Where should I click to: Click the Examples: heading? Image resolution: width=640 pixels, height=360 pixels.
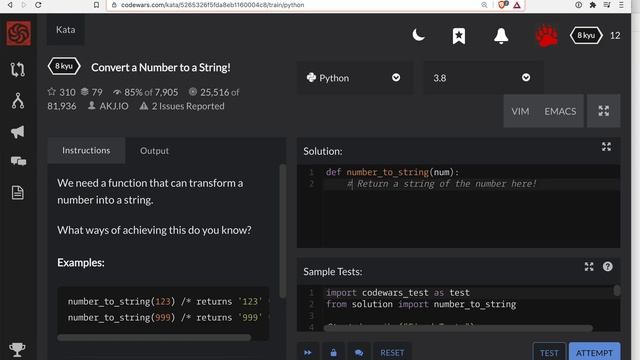(x=81, y=262)
